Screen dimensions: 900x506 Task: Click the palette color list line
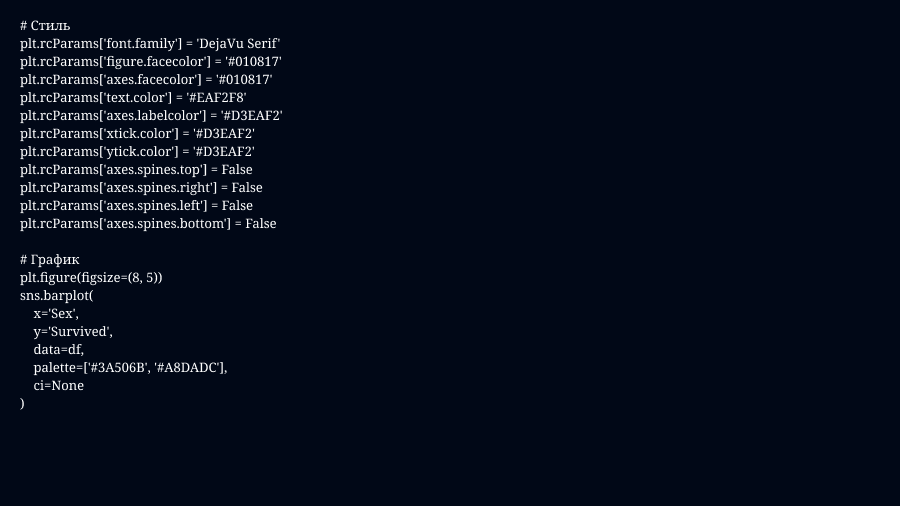pos(130,367)
